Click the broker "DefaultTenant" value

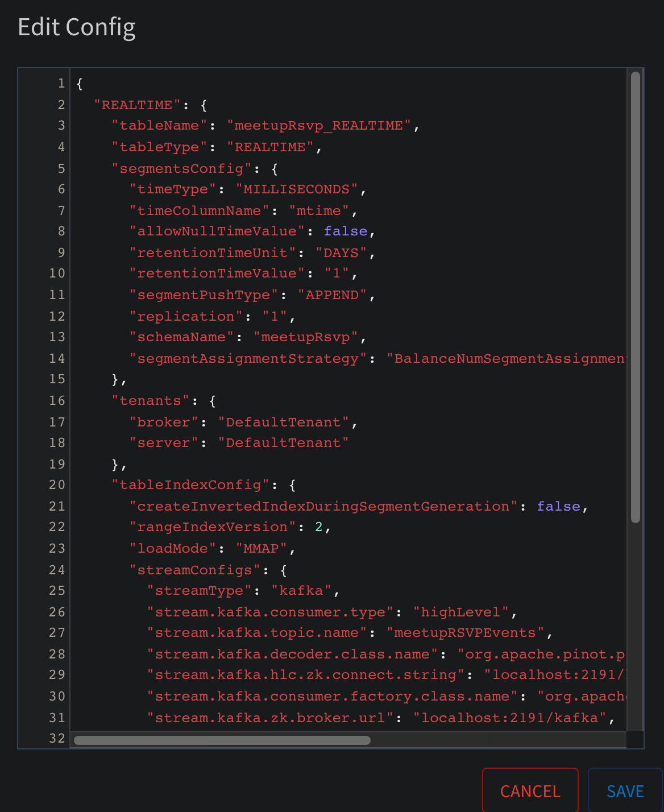284,422
